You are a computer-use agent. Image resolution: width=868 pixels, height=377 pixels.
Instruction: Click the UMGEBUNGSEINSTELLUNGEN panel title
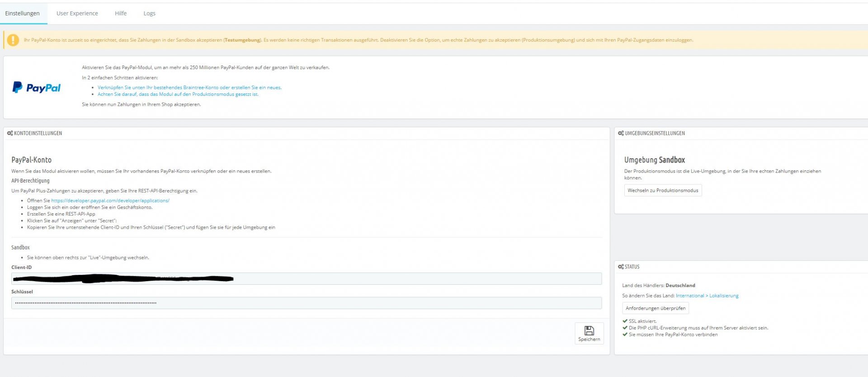tap(655, 133)
